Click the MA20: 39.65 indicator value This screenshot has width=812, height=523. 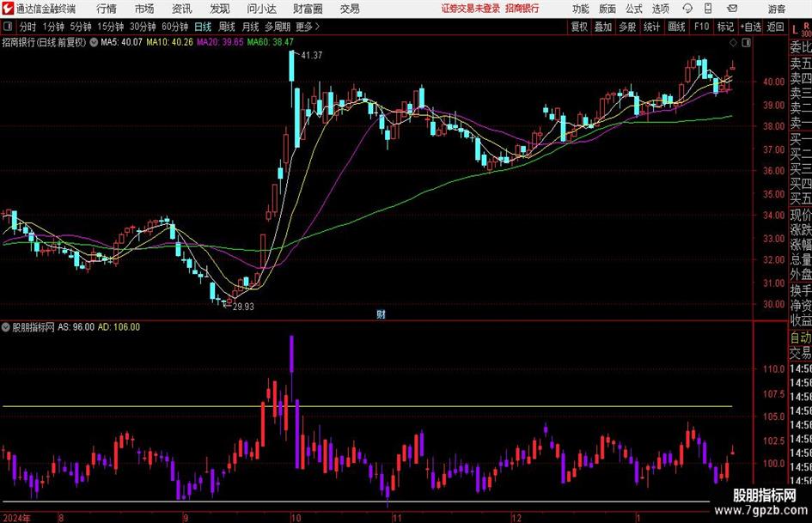(x=220, y=42)
